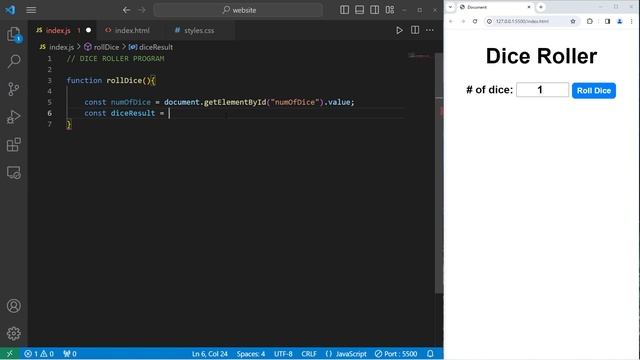Open the Source Control view
Viewport: 640px width, 360px height.
coord(13,89)
